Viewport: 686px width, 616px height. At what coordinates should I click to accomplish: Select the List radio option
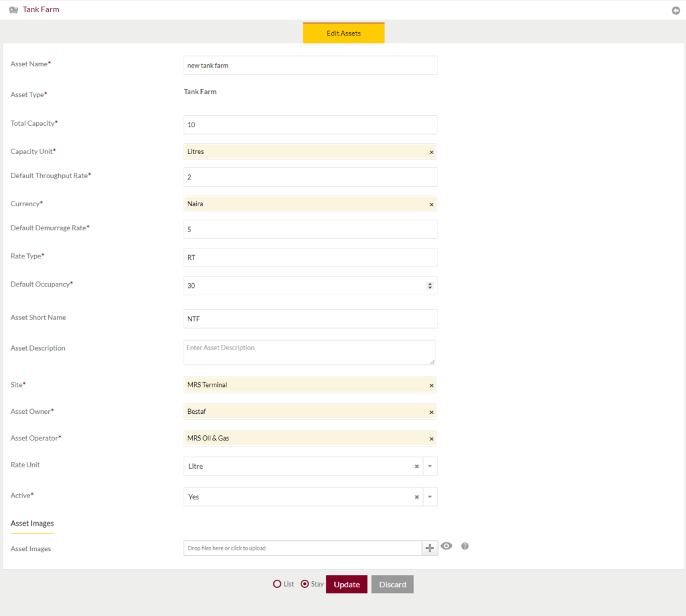pos(277,584)
